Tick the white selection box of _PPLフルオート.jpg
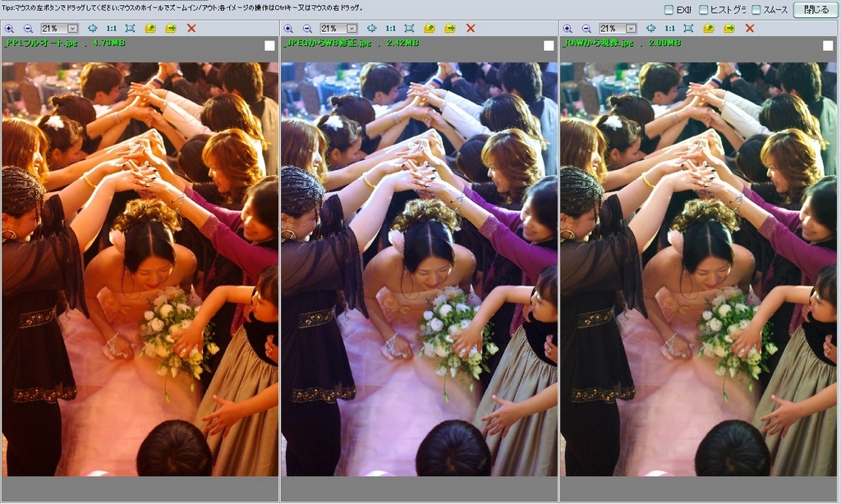This screenshot has height=504, width=841. [x=269, y=46]
